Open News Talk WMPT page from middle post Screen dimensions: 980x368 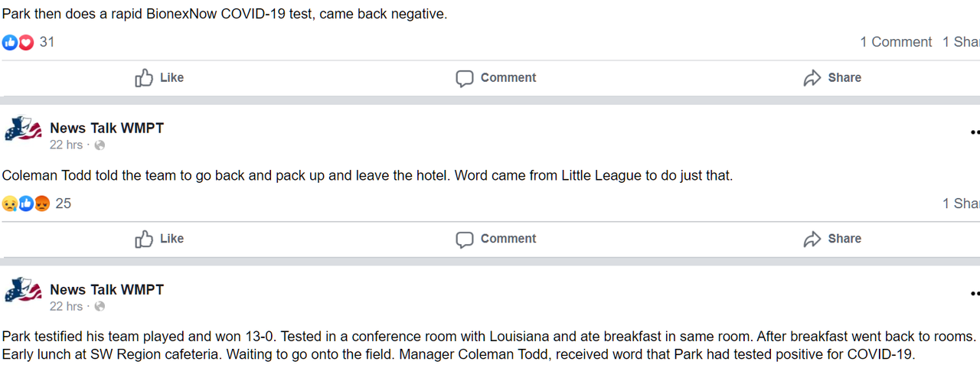(106, 128)
